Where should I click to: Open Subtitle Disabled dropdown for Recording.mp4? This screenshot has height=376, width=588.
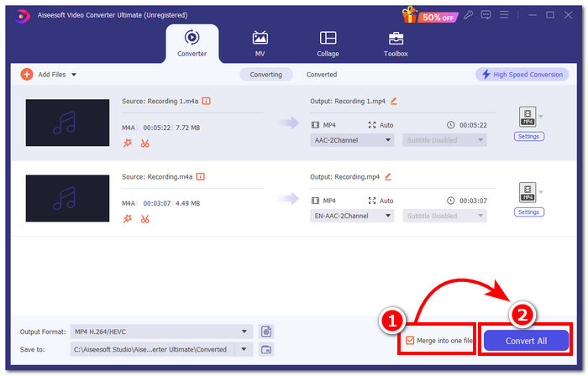[x=444, y=216]
